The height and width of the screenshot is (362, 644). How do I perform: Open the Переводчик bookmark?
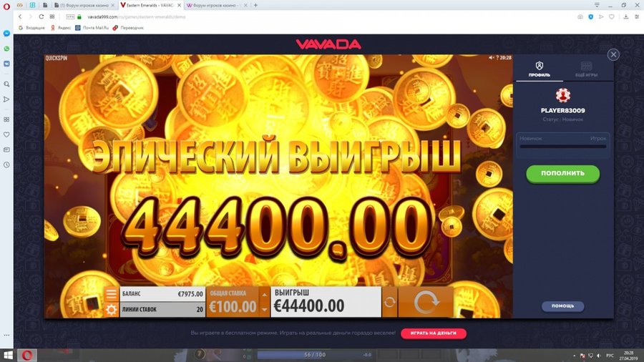click(128, 28)
